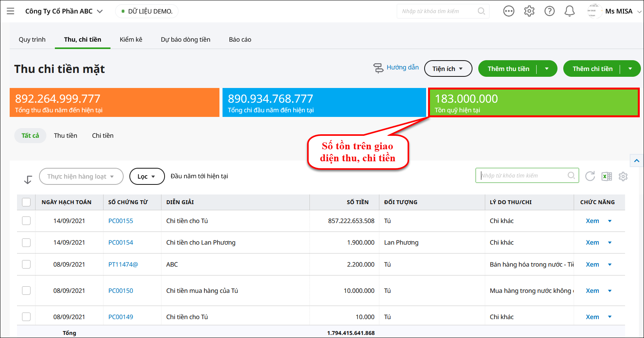Open the notifications bell
The width and height of the screenshot is (644, 338).
pyautogui.click(x=569, y=11)
